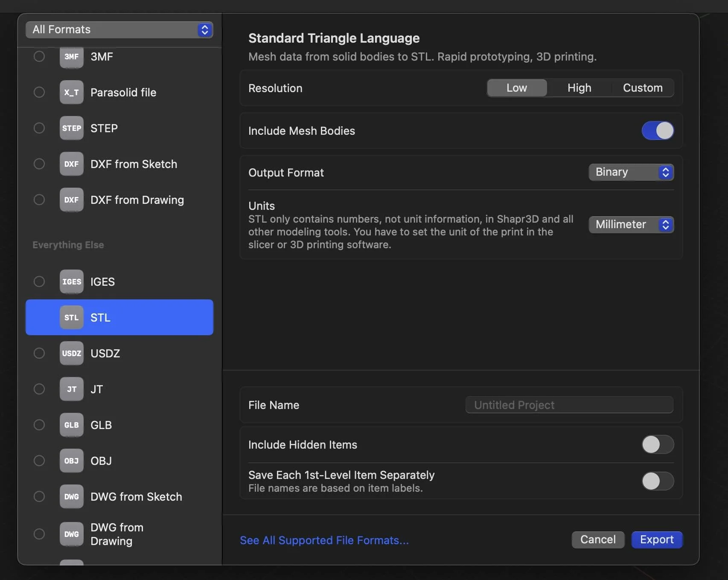Choose the GLB format label

[x=101, y=425]
